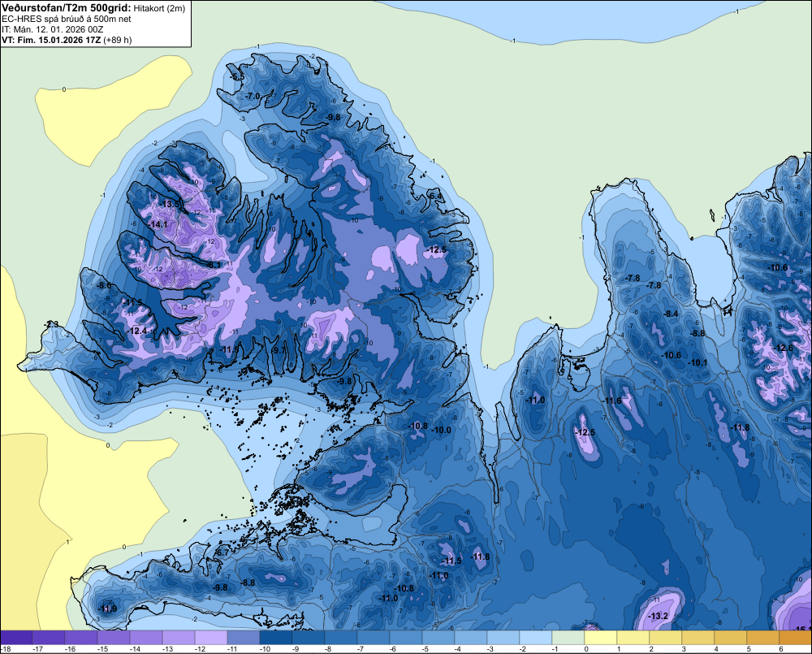Click the -6.7 temperature value on the map
This screenshot has width=812, height=654.
pos(221,553)
